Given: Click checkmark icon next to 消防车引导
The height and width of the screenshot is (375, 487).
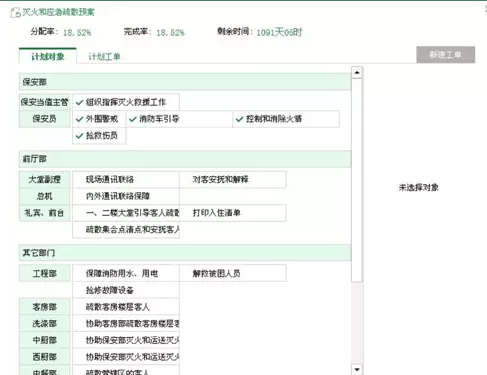Looking at the screenshot, I should pyautogui.click(x=133, y=119).
